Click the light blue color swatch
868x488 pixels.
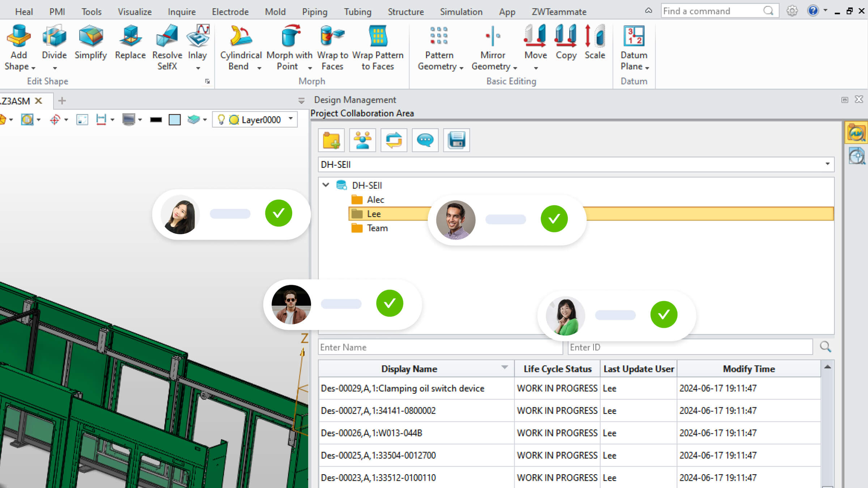175,120
